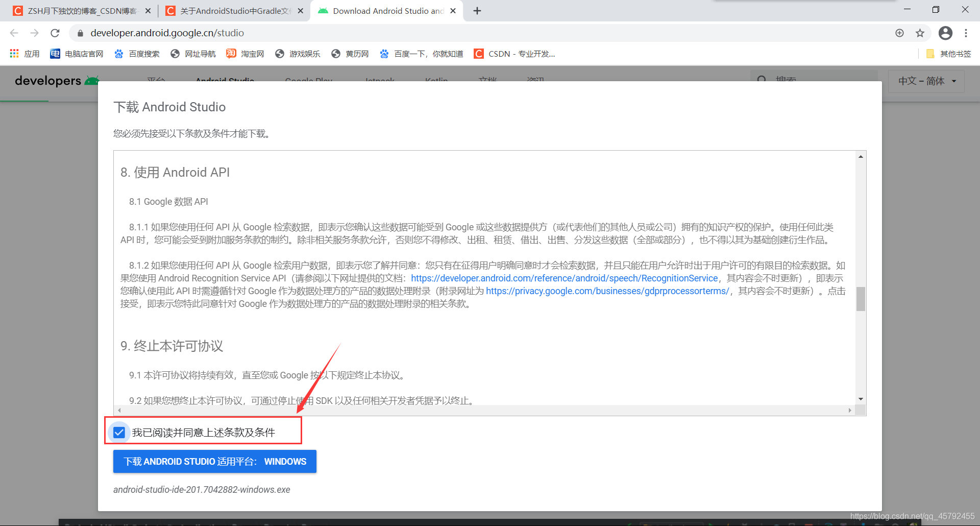This screenshot has width=980, height=526.
Task: Open the Chrome profile avatar
Action: pos(945,33)
